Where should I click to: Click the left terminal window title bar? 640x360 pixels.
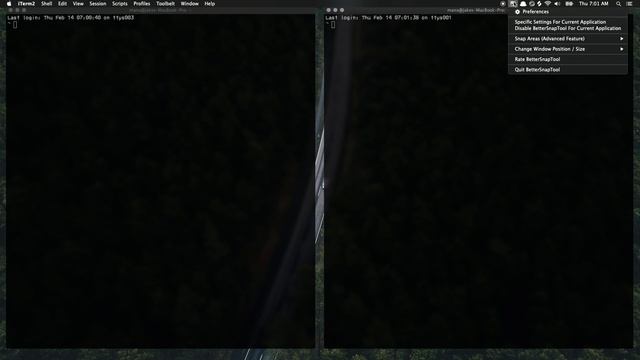[x=160, y=10]
